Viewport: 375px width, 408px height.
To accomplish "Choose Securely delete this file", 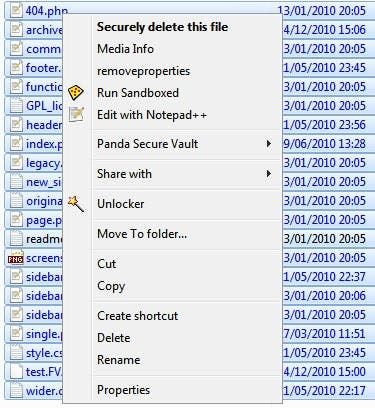I will click(x=163, y=27).
